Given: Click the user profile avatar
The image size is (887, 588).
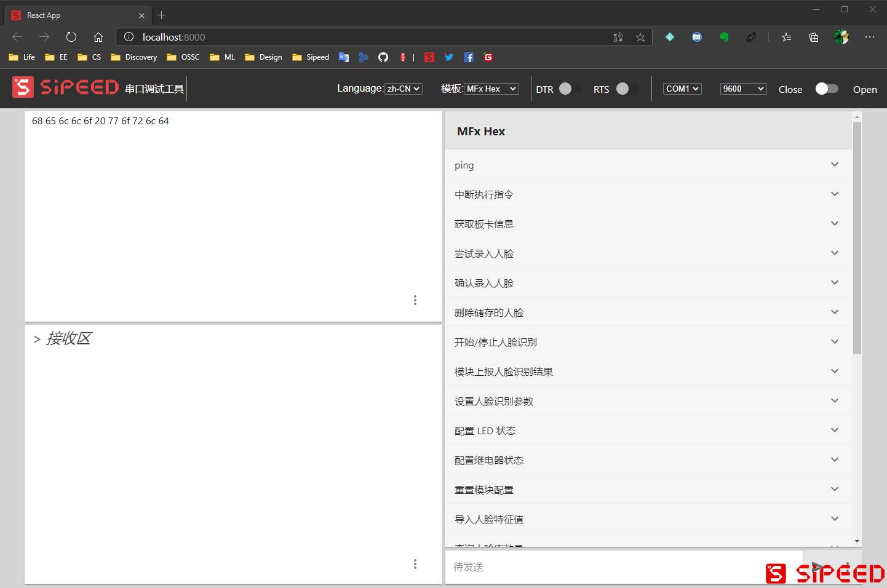Looking at the screenshot, I should [841, 37].
